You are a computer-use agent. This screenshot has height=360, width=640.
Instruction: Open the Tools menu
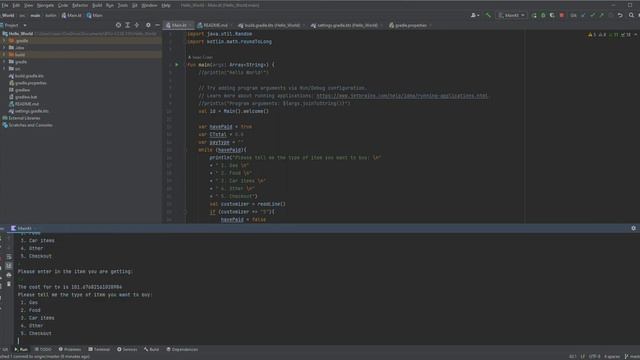[x=122, y=5]
